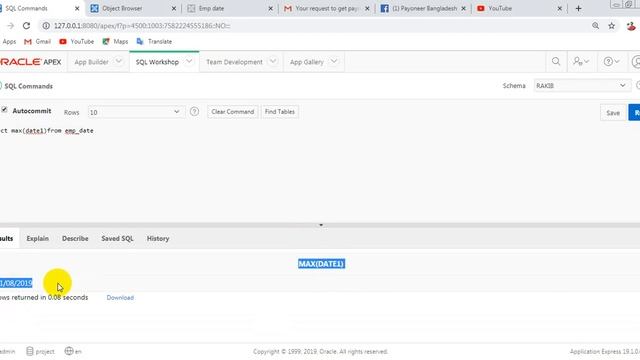Click the browser address bar URL
The image size is (640, 360).
pos(142,26)
